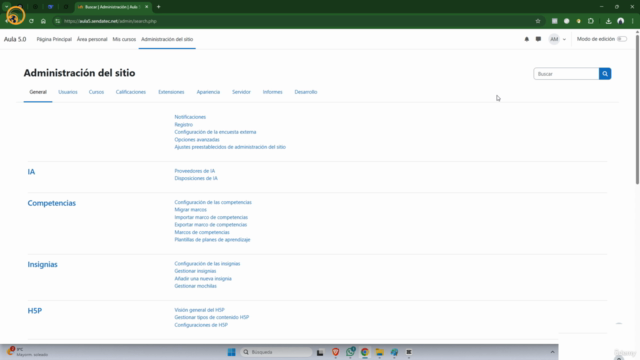Viewport: 640px width, 360px height.
Task: Switch to the Informes tab
Action: coord(273,92)
